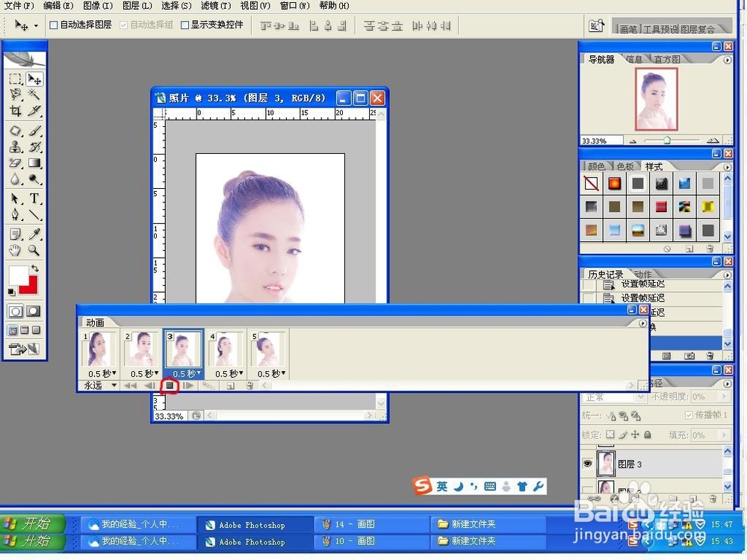Enable 显示变换控件 checkbox
The height and width of the screenshot is (560, 747).
pyautogui.click(x=185, y=25)
